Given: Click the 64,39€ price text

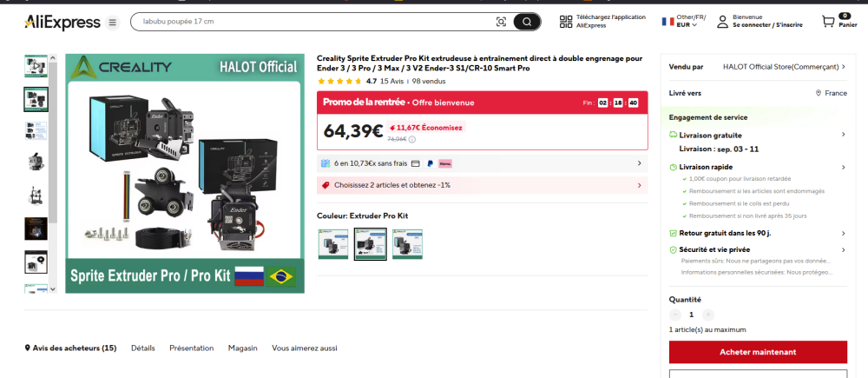Looking at the screenshot, I should click(353, 131).
